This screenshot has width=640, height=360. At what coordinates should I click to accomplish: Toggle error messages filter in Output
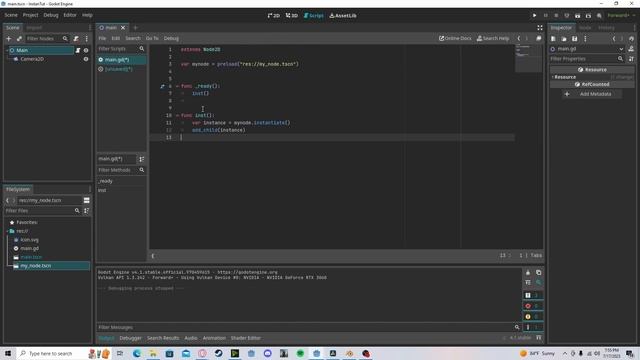pos(533,306)
